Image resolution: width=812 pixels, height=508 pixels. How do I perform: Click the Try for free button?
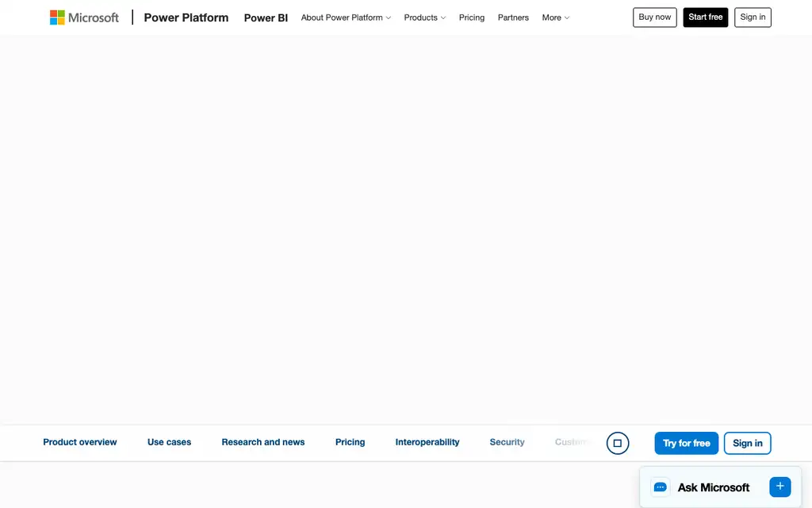(x=686, y=443)
